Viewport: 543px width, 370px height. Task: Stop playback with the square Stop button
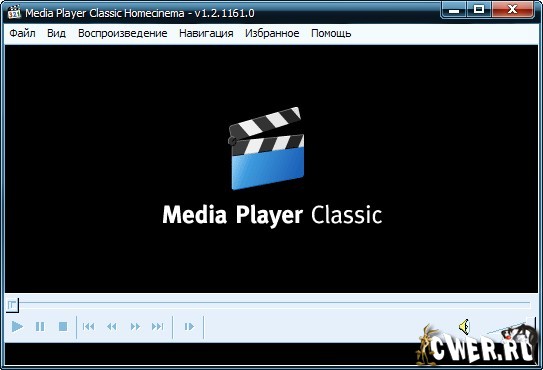tap(63, 326)
